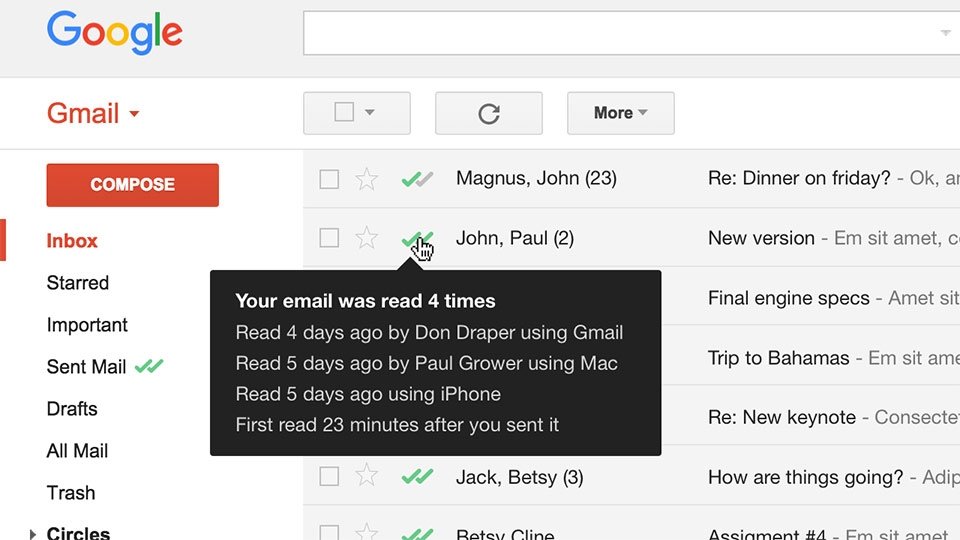960x540 pixels.
Task: Star the Magnus, John conversation
Action: (x=367, y=179)
